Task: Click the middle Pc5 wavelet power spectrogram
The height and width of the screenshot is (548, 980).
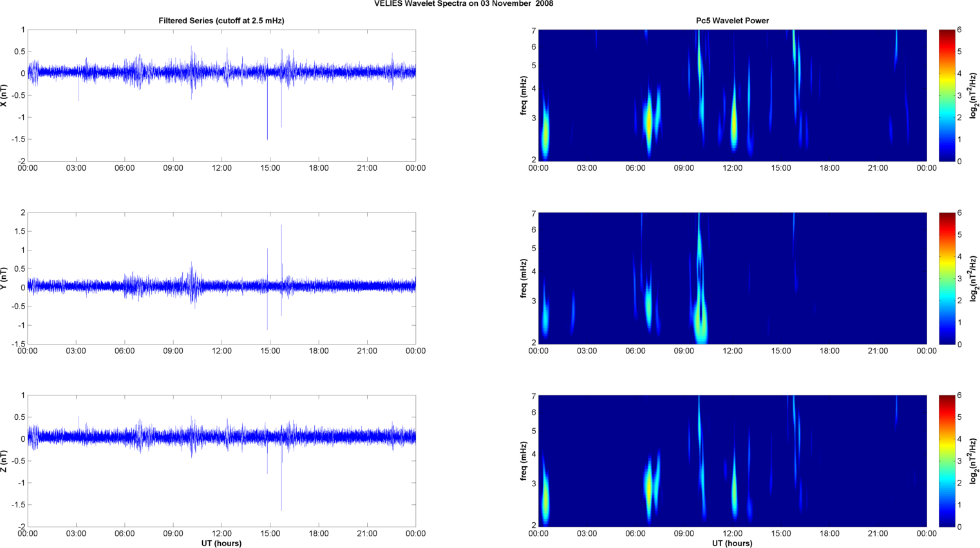Action: [732, 278]
